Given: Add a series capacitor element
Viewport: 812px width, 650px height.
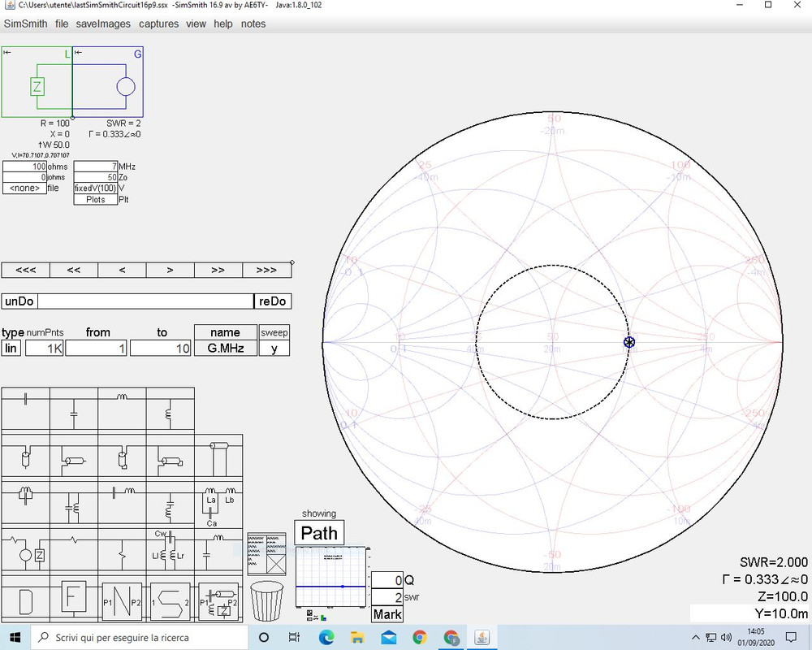Looking at the screenshot, I should point(26,408).
